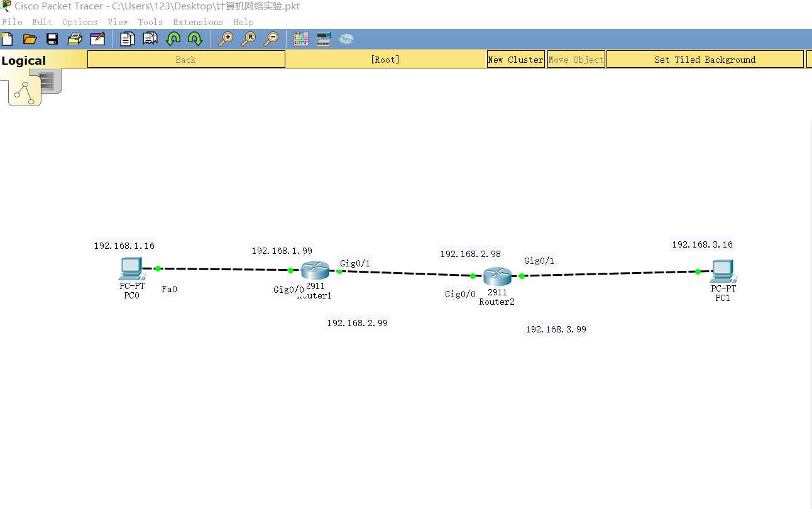This screenshot has height=509, width=812.
Task: Reset zoom level with R magnifier
Action: click(x=248, y=39)
